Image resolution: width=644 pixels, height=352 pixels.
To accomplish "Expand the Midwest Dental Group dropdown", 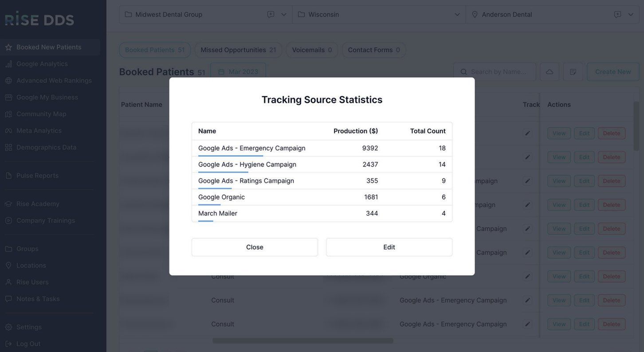I will point(284,15).
